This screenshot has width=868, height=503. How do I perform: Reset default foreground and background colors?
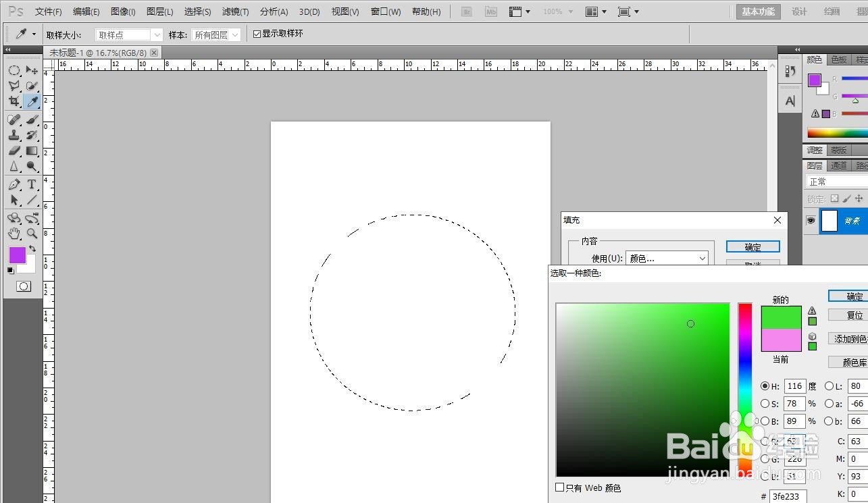click(x=10, y=270)
